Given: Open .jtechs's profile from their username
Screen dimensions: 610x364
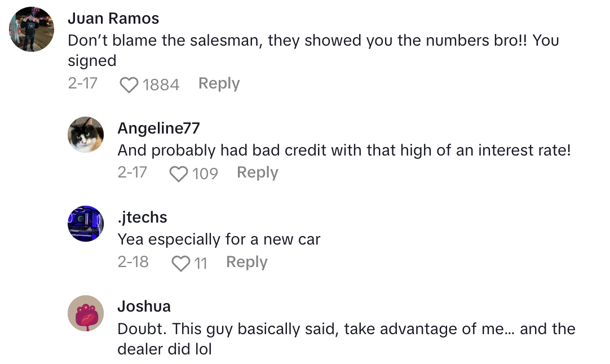Looking at the screenshot, I should point(141,217).
